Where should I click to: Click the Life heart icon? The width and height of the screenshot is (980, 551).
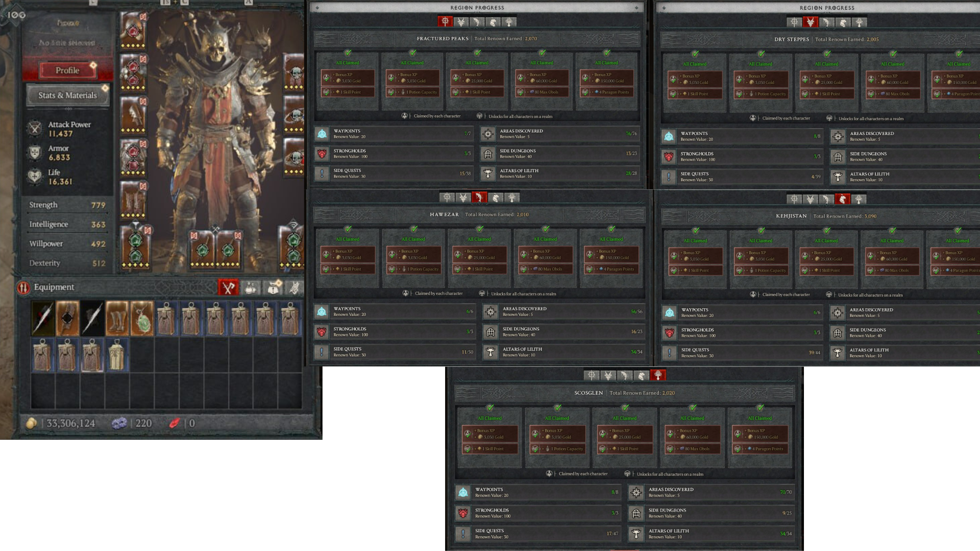pos(35,177)
